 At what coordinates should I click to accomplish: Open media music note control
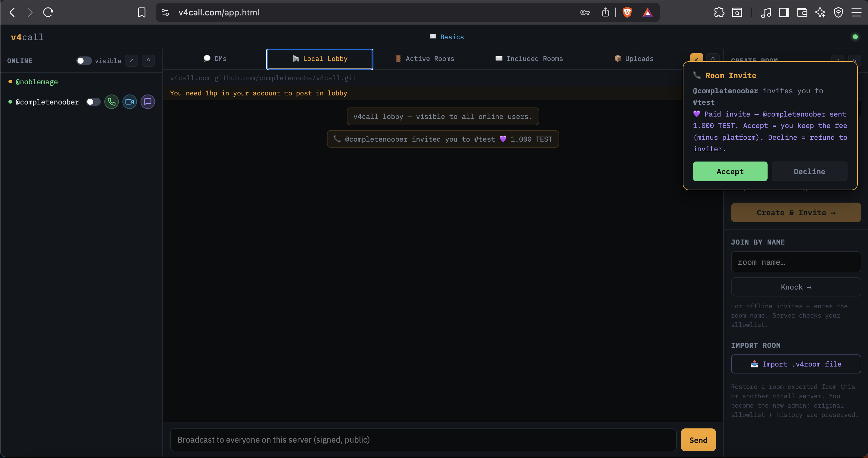pyautogui.click(x=766, y=12)
